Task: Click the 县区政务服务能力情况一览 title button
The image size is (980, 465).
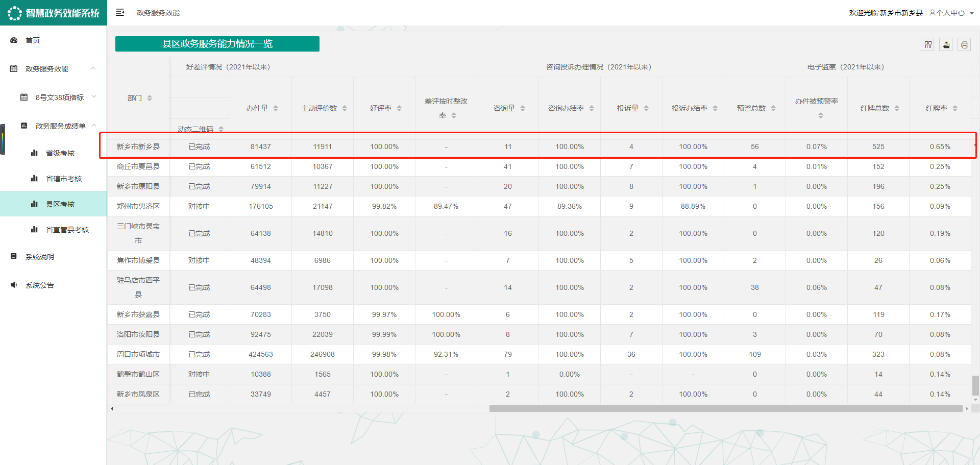Action: 217,44
